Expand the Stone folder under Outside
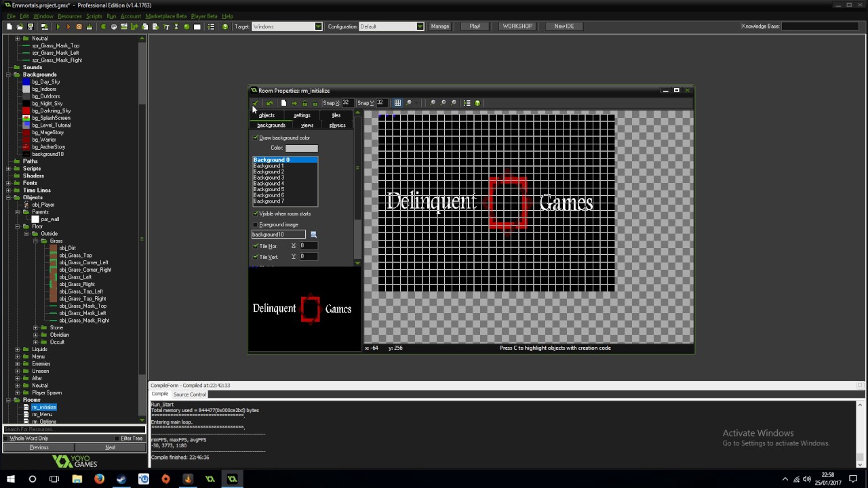Screen dimensions: 868x488 pyautogui.click(x=35, y=328)
